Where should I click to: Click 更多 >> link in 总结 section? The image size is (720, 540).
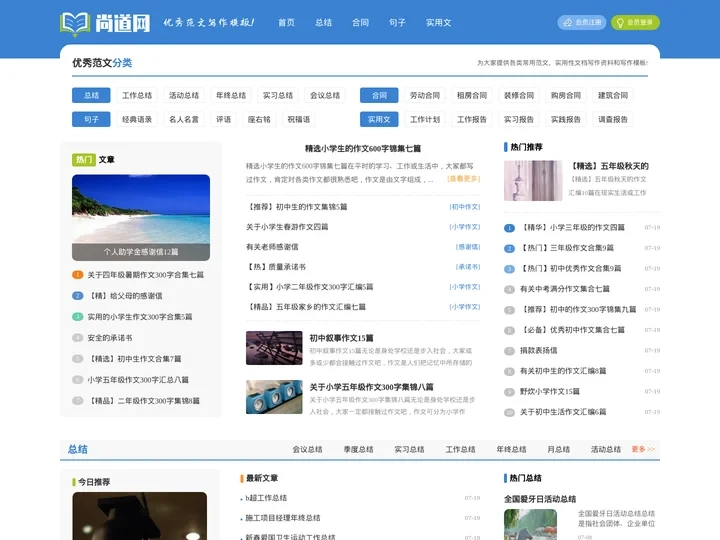pos(643,449)
